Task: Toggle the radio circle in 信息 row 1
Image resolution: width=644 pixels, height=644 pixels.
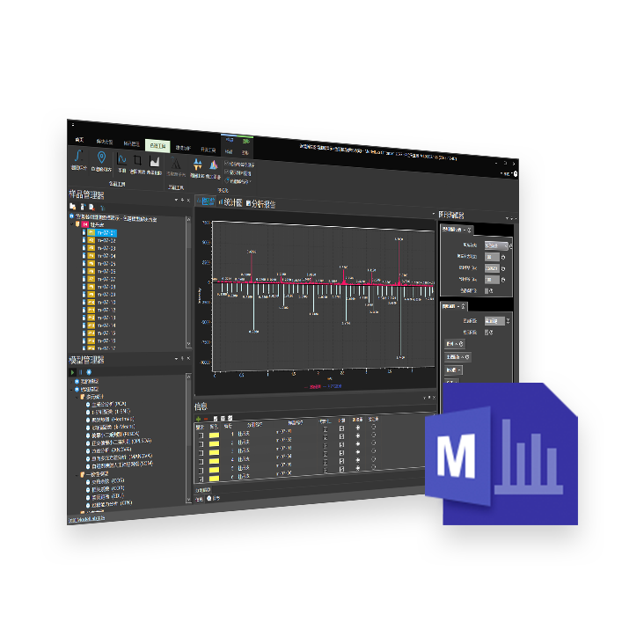Action: [x=373, y=427]
